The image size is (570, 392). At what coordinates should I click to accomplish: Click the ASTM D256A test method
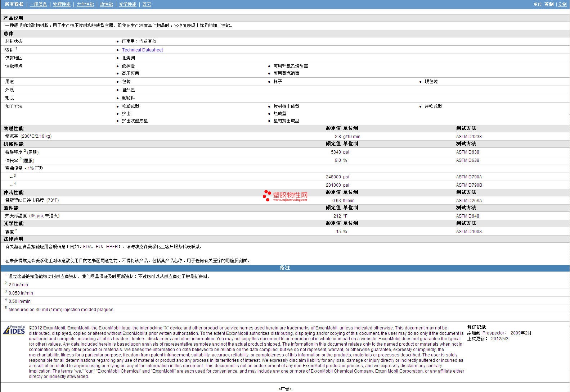tap(469, 201)
